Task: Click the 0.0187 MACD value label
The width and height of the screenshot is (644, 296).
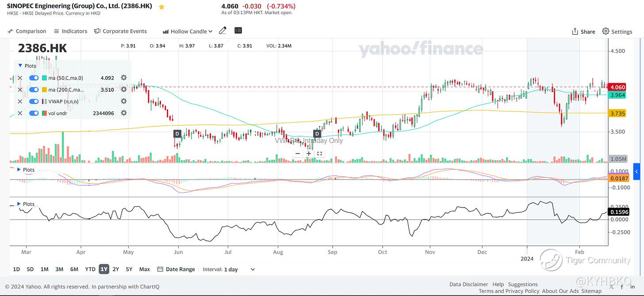Action: tap(619, 178)
